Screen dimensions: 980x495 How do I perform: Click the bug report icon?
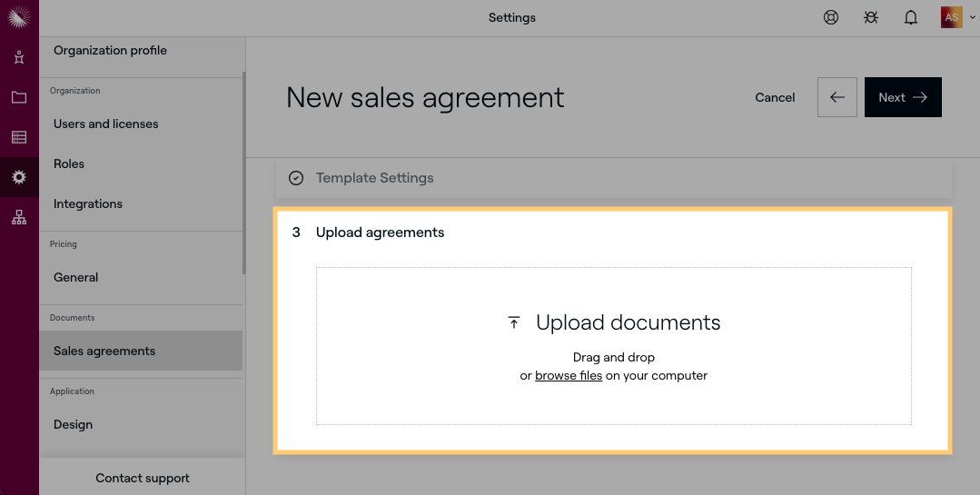pyautogui.click(x=871, y=17)
